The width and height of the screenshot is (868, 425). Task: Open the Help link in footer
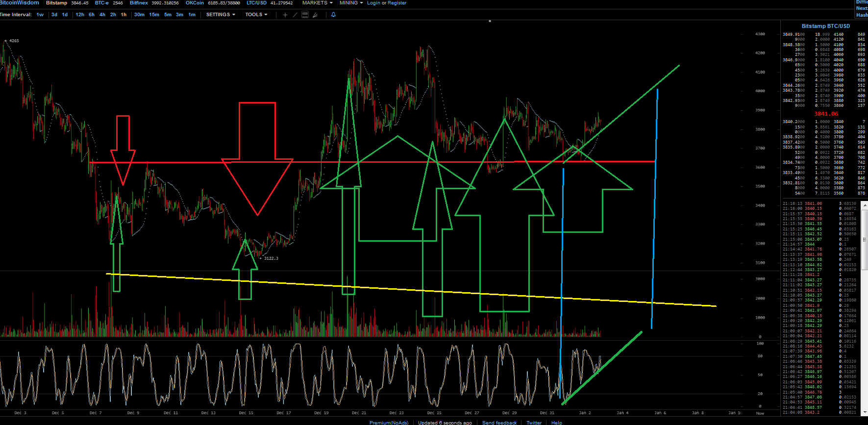pos(557,423)
